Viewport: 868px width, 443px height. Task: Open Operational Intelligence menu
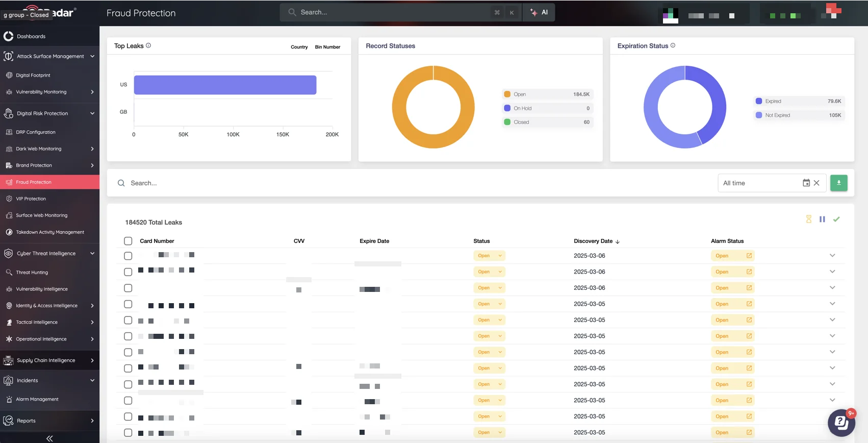[x=49, y=339]
